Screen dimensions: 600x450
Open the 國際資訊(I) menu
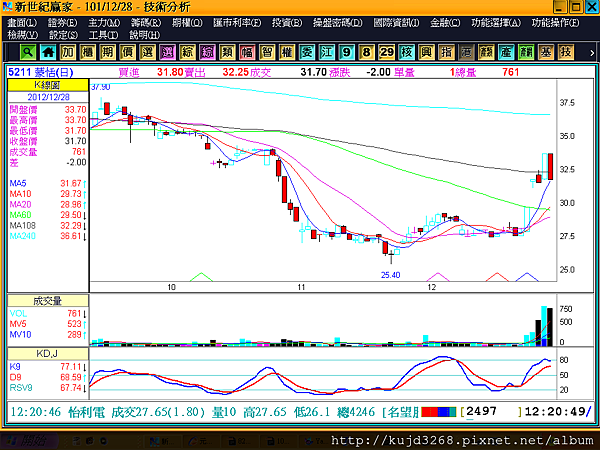396,23
